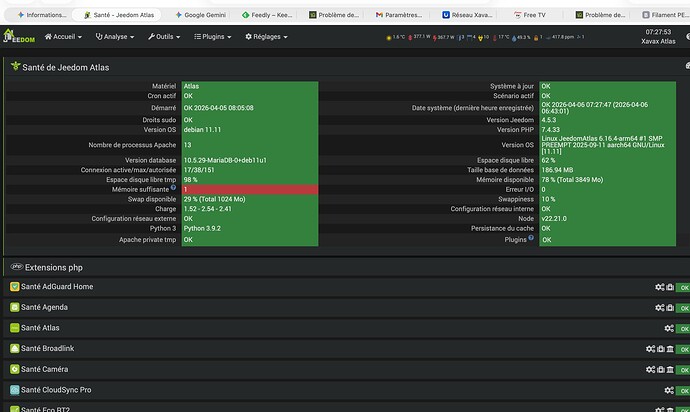Click the Swap disponible value 29 %
690x412 pixels.
214,199
